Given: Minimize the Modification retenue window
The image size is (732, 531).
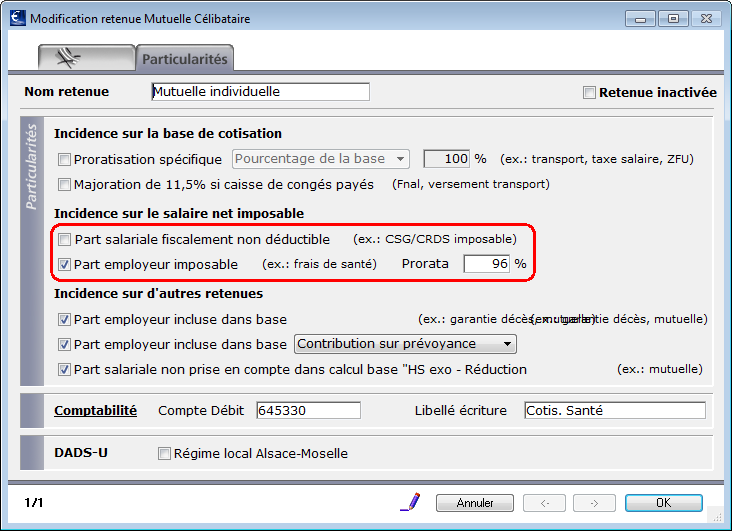Looking at the screenshot, I should 640,19.
